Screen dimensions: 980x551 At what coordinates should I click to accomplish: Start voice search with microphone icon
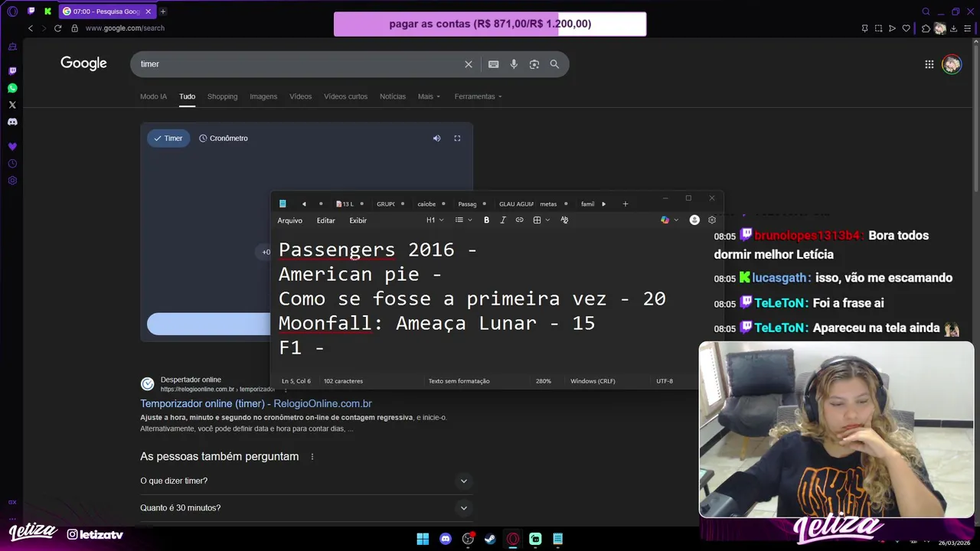514,64
